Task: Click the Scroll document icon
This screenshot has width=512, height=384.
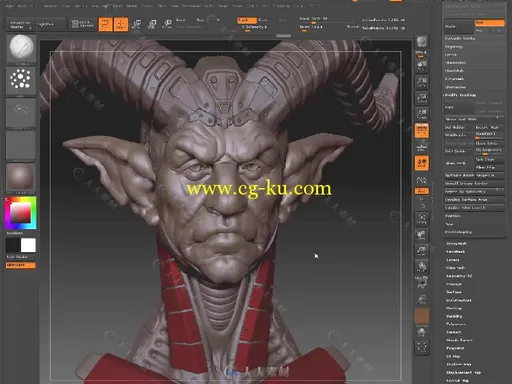Action: pos(422,65)
